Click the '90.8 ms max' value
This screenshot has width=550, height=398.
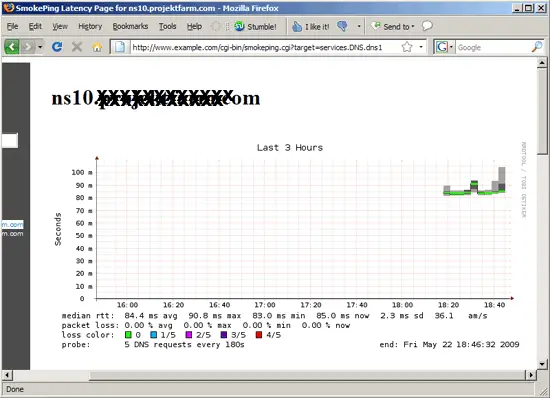click(215, 316)
